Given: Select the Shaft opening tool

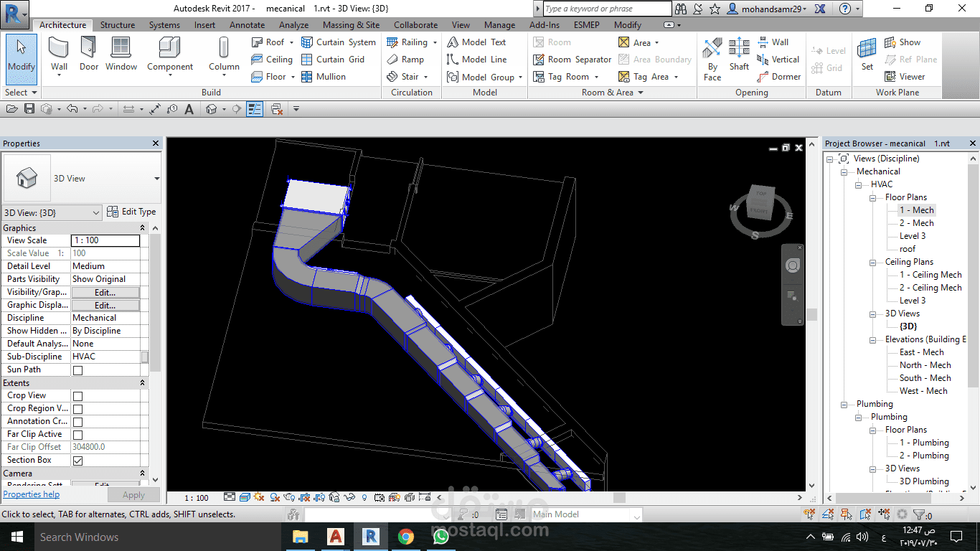Looking at the screenshot, I should click(739, 55).
